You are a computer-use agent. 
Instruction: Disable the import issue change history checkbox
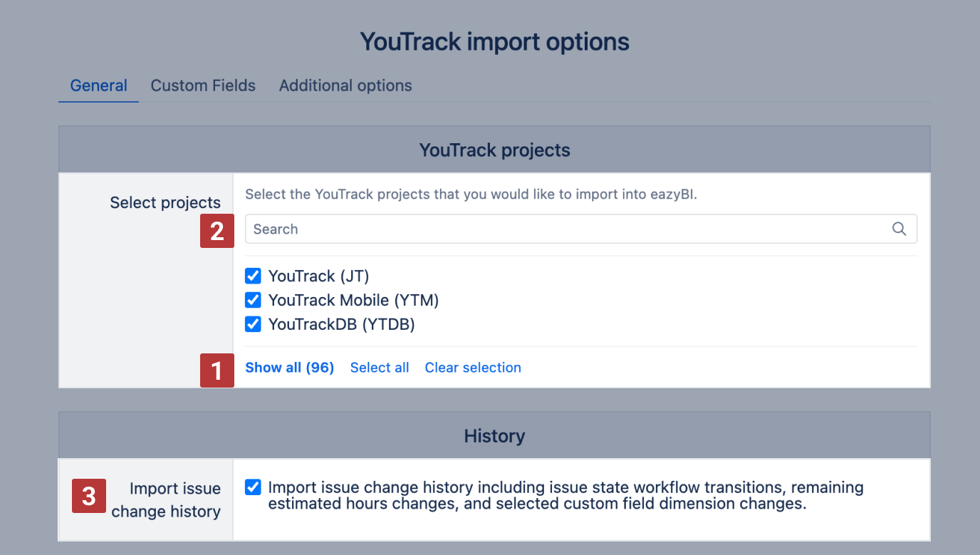[x=253, y=487]
